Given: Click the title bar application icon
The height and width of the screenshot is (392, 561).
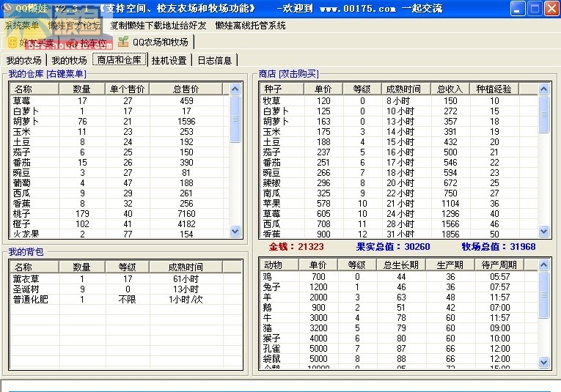Looking at the screenshot, I should click(x=7, y=8).
